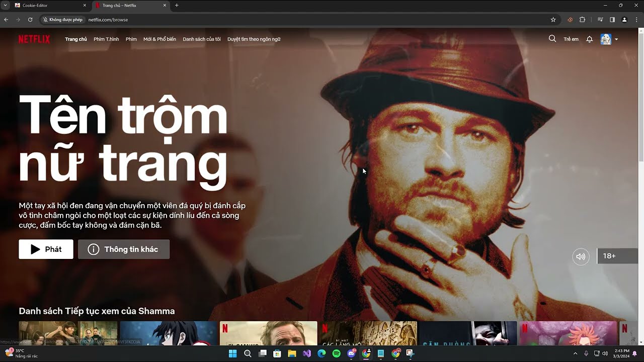Open Thông tin khác for more info
This screenshot has width=644, height=362.
(x=124, y=249)
